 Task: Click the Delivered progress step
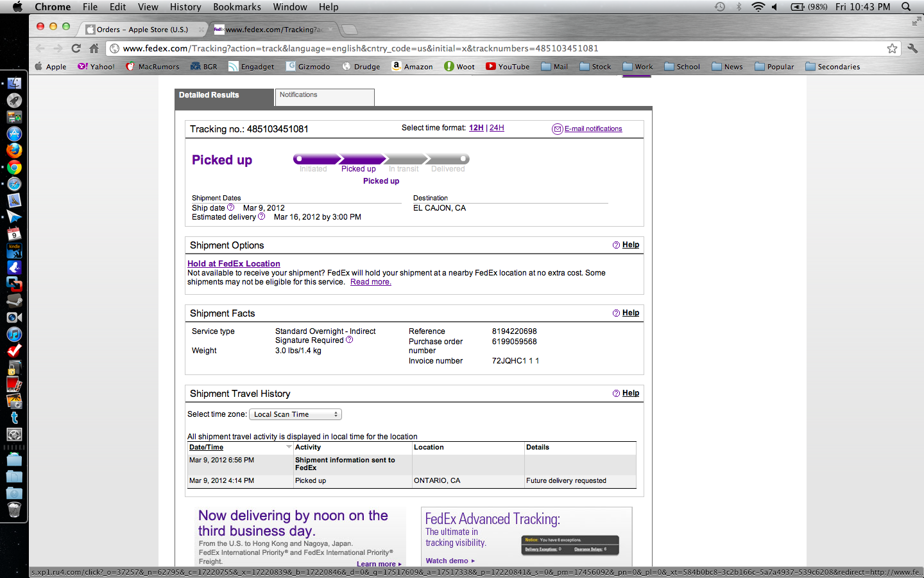click(x=448, y=169)
